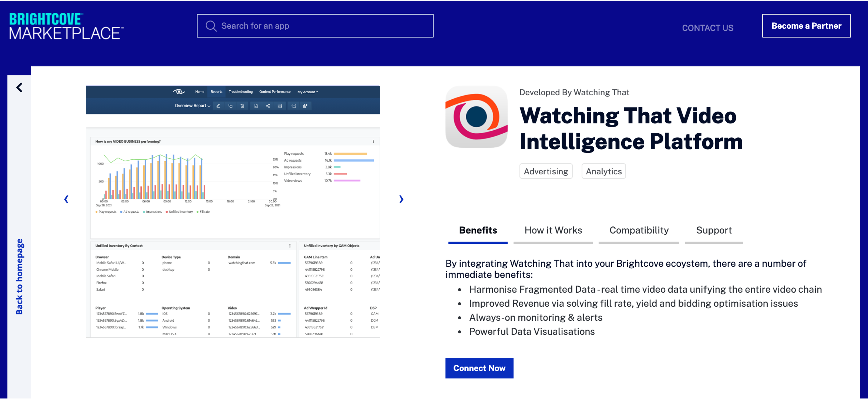Select the Analytics category tag

coord(603,171)
